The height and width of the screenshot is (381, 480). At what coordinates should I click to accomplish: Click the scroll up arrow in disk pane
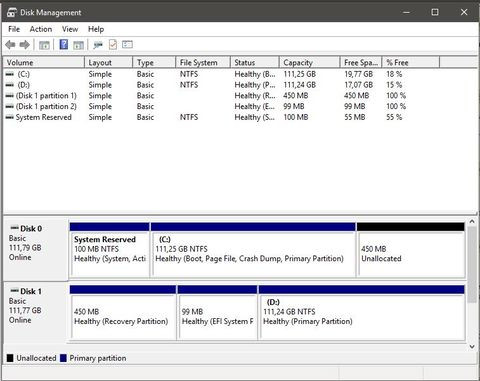(472, 221)
